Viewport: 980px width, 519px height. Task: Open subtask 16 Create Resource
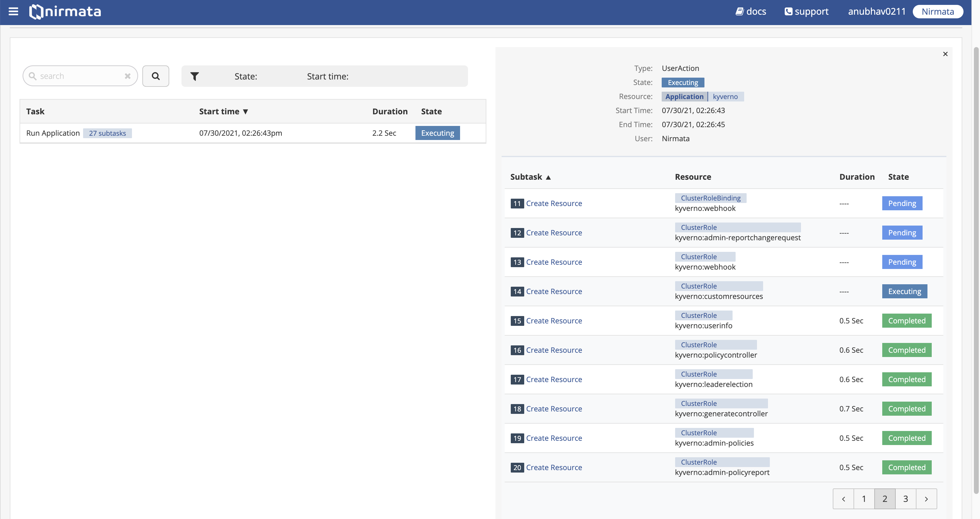coord(554,350)
